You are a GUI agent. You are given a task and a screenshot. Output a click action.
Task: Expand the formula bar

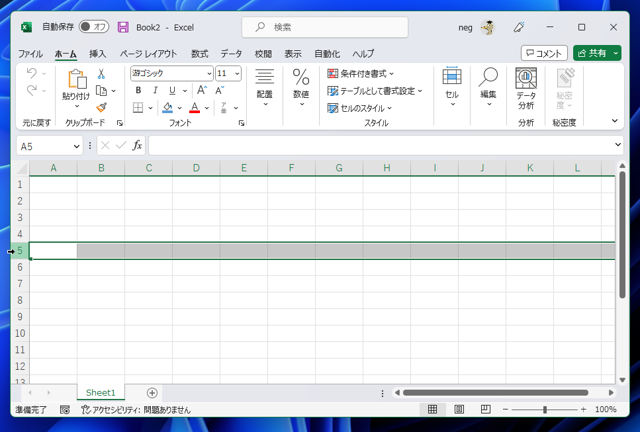tap(618, 145)
